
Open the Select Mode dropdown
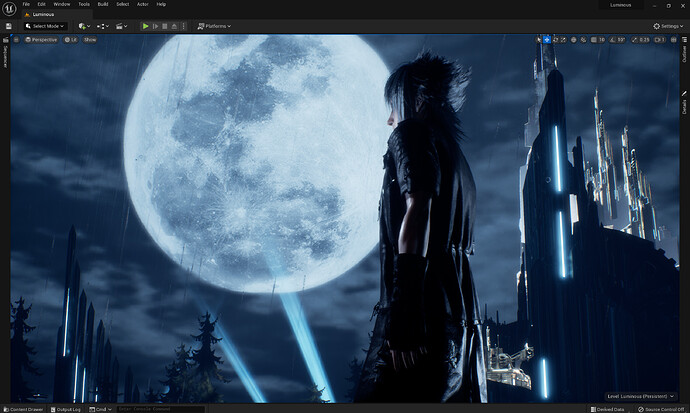point(45,26)
